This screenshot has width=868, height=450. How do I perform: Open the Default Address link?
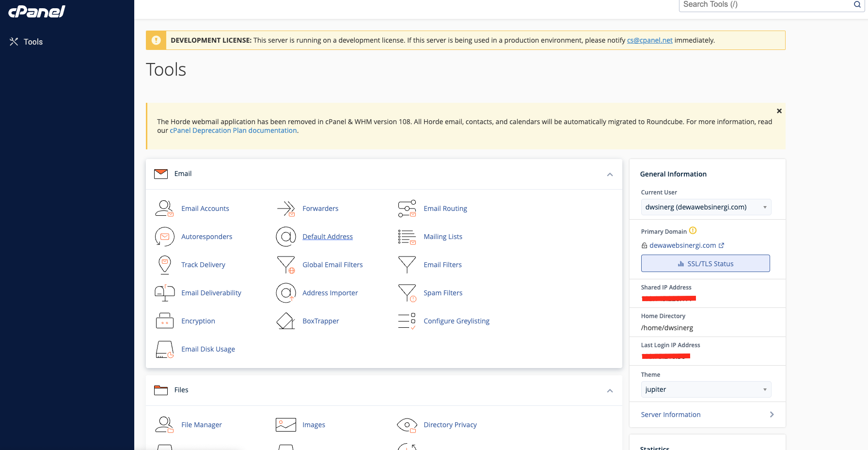(x=328, y=237)
